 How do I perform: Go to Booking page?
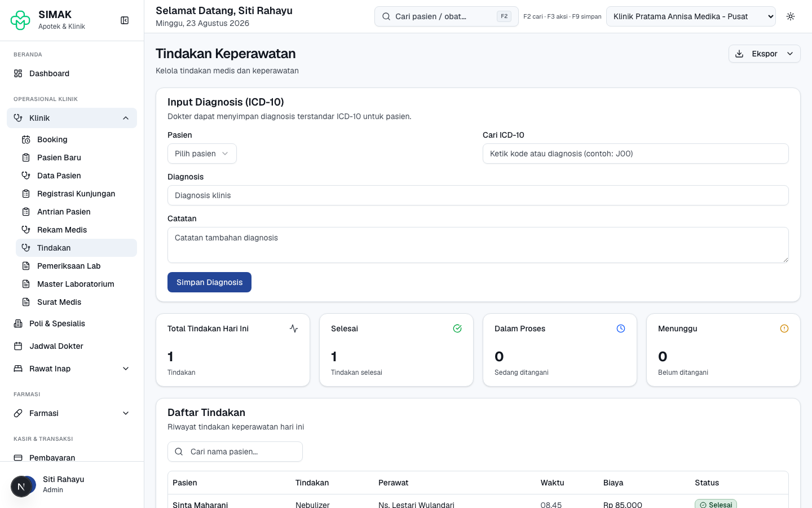[76, 139]
